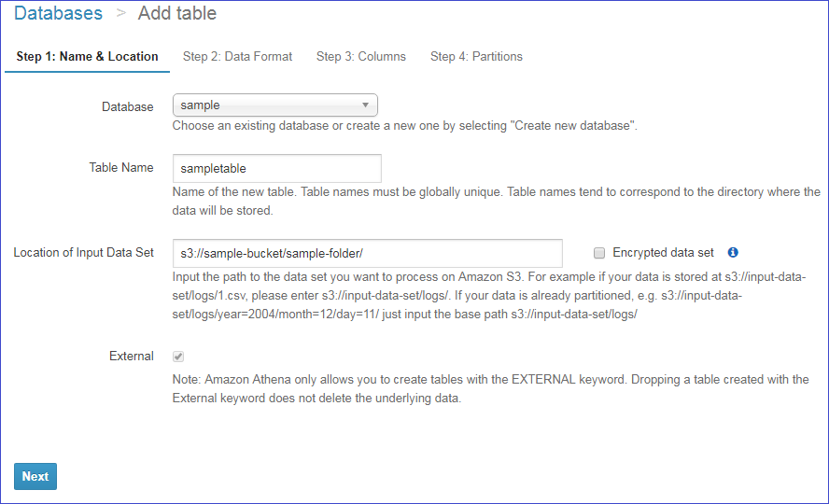
Task: Click the arrow on the Database dropdown
Action: pyautogui.click(x=365, y=105)
